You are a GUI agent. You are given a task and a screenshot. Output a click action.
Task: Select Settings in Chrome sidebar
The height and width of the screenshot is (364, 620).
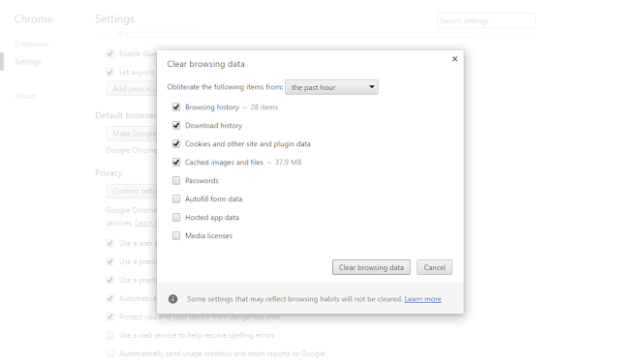click(28, 62)
